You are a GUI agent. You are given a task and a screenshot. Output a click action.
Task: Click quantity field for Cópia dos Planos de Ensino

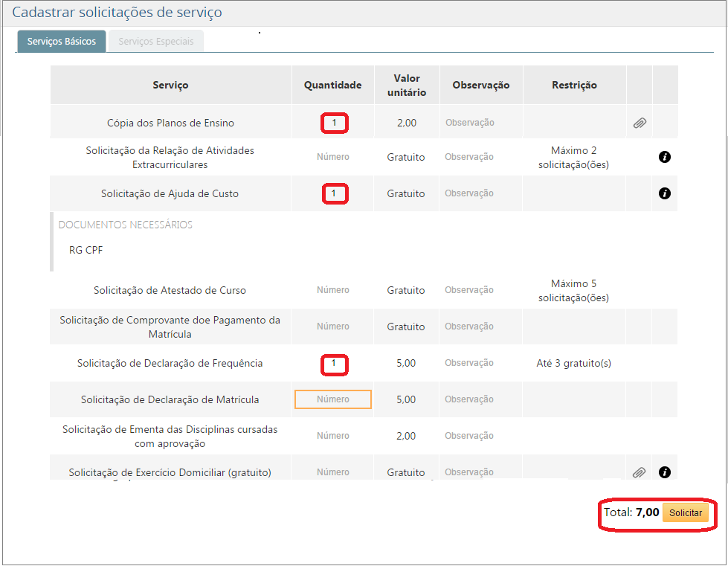tap(334, 123)
